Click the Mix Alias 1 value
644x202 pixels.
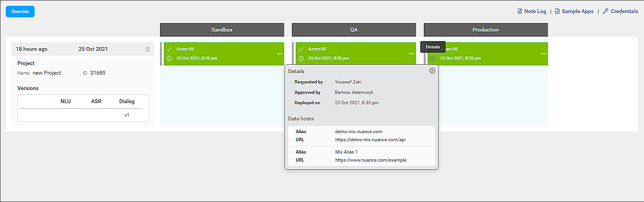tap(346, 152)
